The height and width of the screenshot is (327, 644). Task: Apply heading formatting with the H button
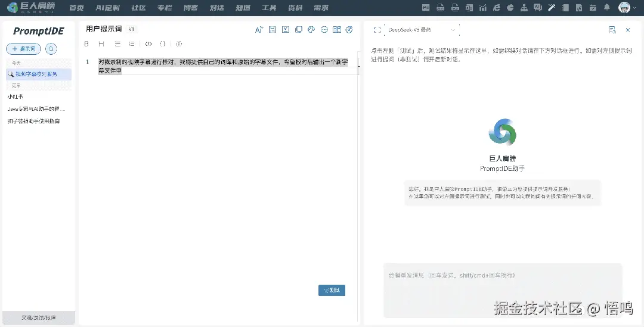[x=101, y=43]
